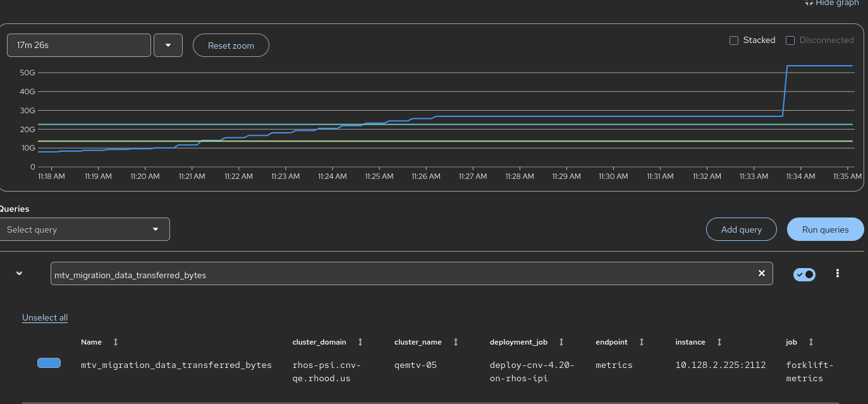Sort by the instance column
This screenshot has width=868, height=404.
coord(719,342)
